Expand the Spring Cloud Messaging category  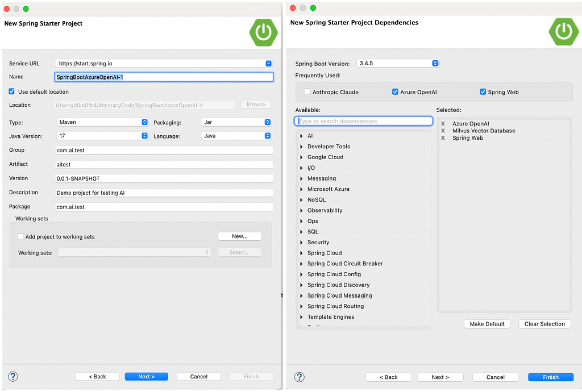[x=301, y=295]
